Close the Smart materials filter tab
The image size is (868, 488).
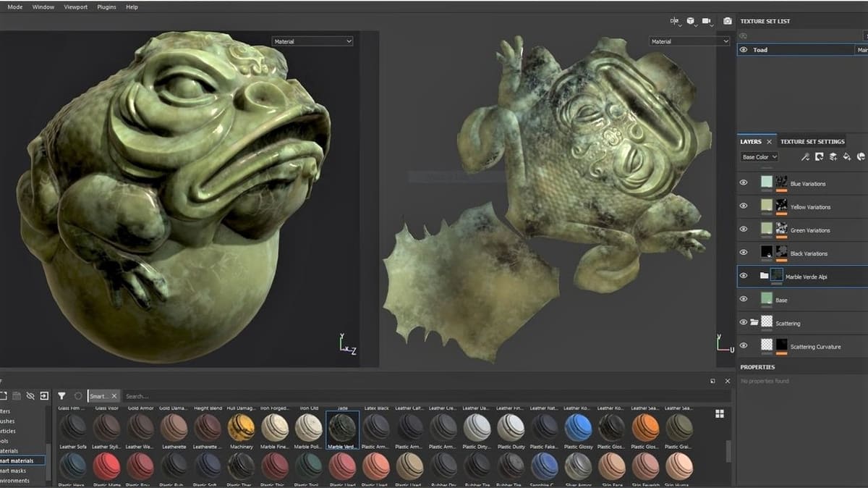[x=114, y=396]
